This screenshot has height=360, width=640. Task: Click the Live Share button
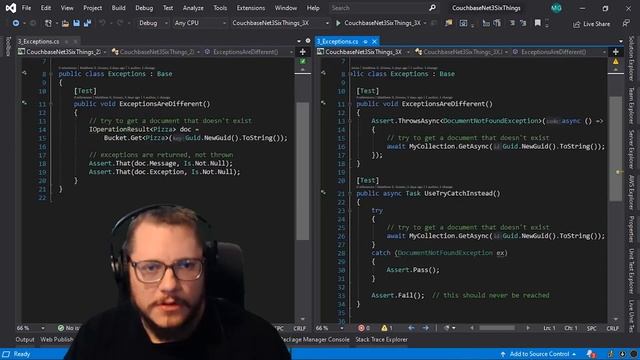point(592,24)
